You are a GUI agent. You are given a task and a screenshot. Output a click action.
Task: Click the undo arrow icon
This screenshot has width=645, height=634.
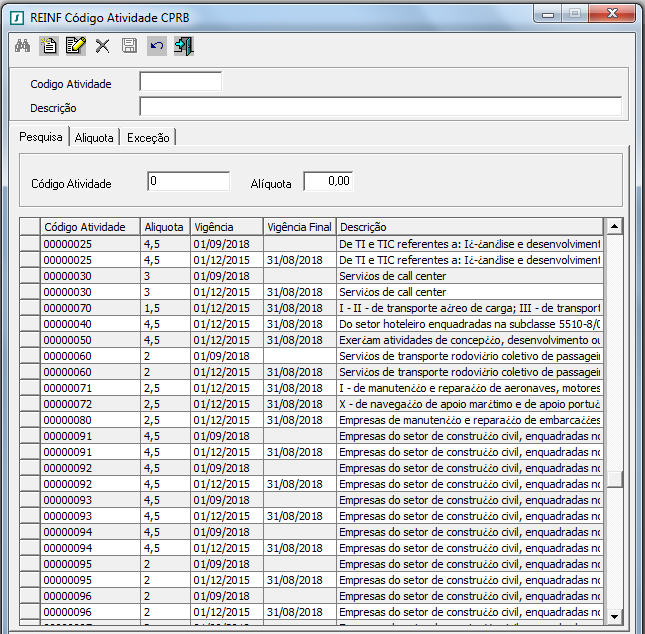coord(156,46)
